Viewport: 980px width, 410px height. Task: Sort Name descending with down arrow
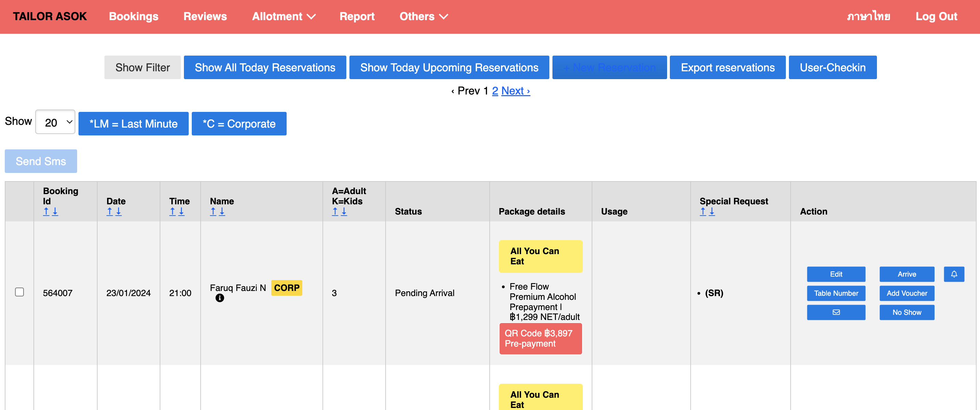(x=222, y=211)
